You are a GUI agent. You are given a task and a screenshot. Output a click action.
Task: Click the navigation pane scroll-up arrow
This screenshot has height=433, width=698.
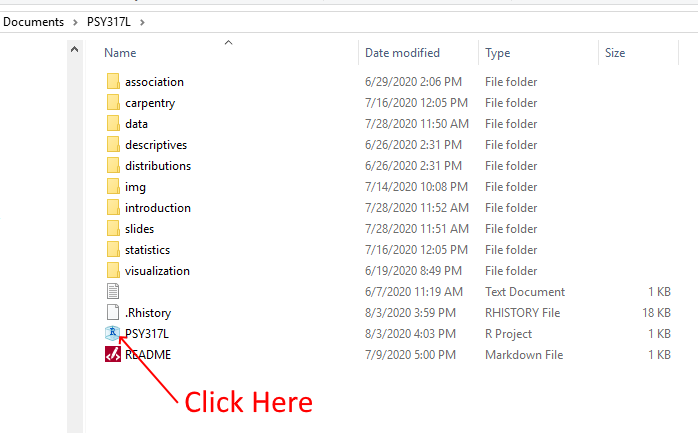(x=75, y=49)
